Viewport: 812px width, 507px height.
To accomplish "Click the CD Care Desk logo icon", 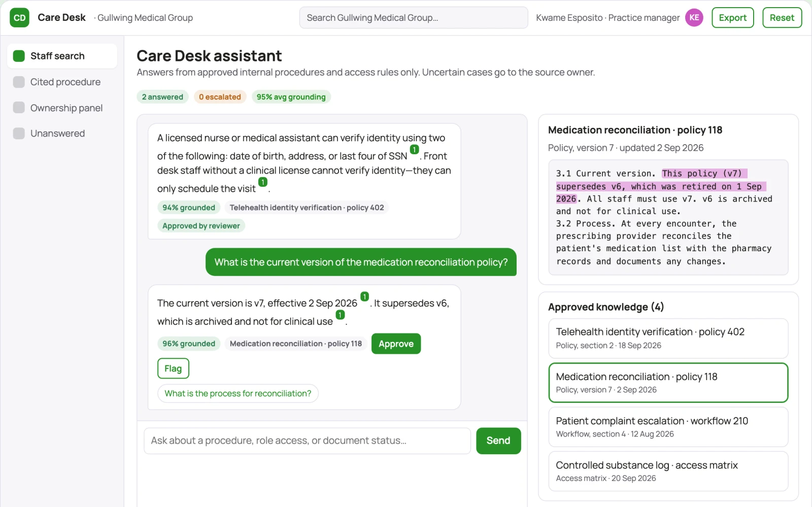I will pos(19,18).
